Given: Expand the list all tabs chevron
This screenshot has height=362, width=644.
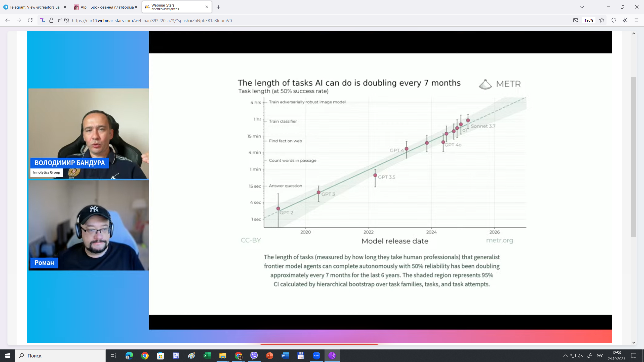Looking at the screenshot, I should coord(582,7).
